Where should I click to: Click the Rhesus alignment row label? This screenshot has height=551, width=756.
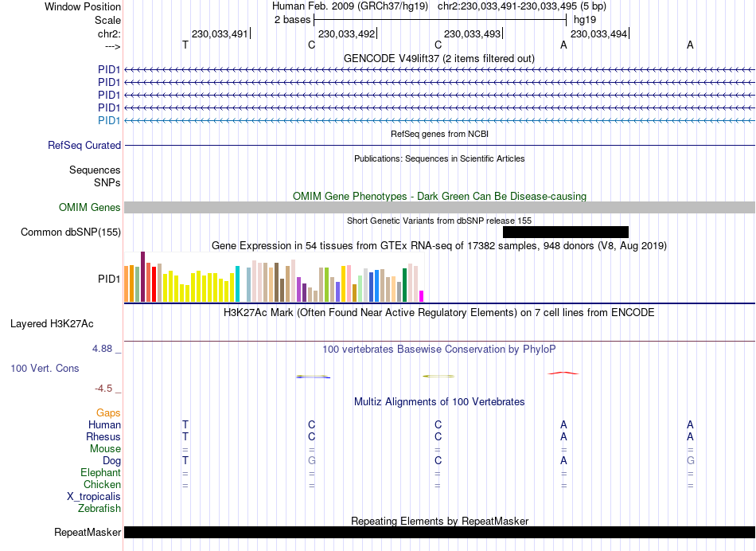click(103, 436)
